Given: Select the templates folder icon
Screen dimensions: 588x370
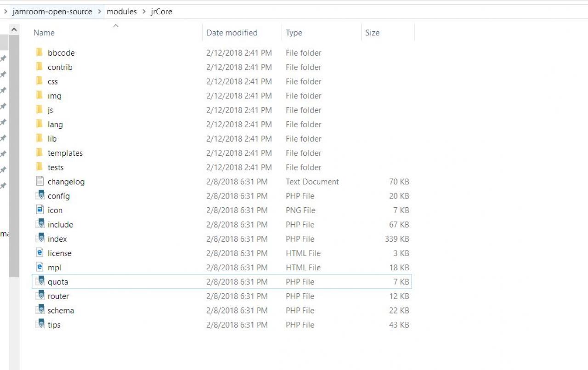Looking at the screenshot, I should point(40,153).
